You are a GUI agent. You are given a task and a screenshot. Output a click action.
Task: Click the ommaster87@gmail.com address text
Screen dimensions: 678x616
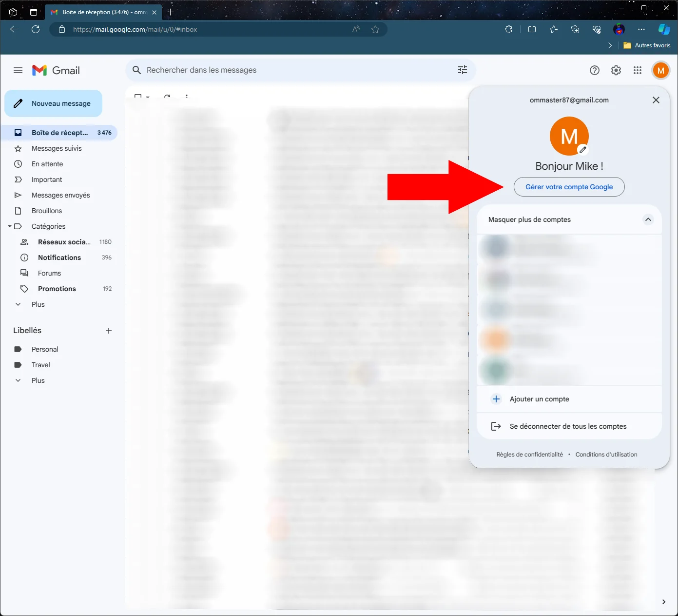pyautogui.click(x=569, y=100)
